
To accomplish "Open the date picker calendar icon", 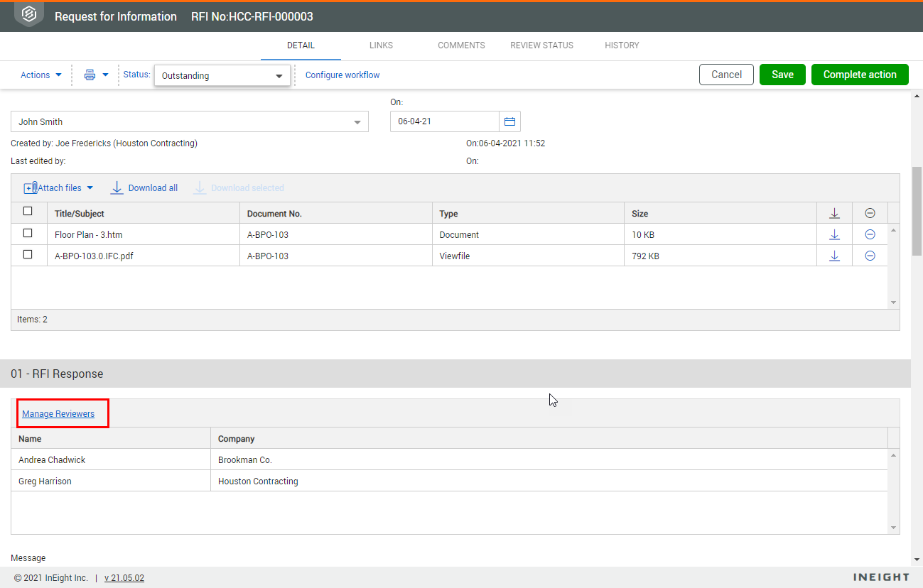I will [x=509, y=121].
